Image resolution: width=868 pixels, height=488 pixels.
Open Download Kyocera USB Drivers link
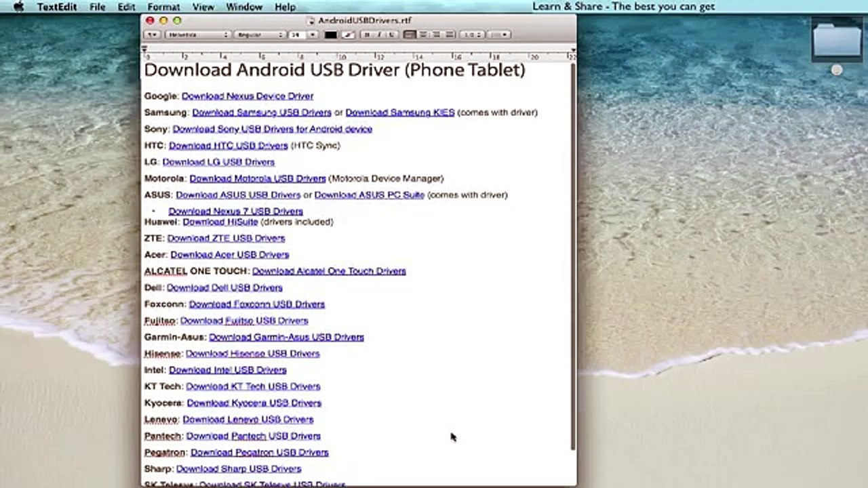pyautogui.click(x=254, y=403)
